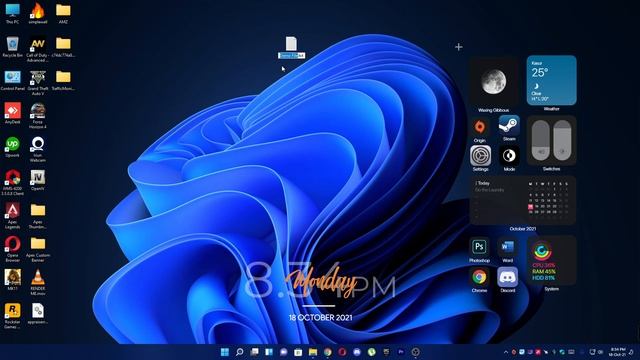Open the Webcam desktop shortcut
The height and width of the screenshot is (360, 640).
tap(38, 149)
